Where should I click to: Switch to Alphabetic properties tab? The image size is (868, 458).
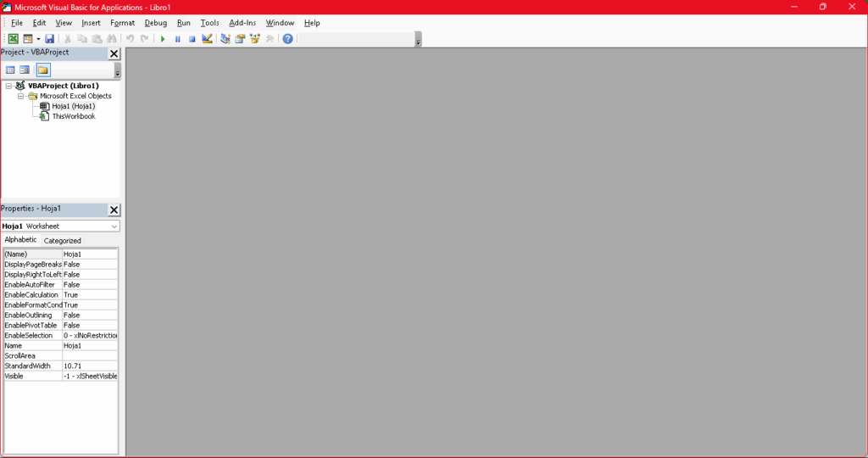pos(20,240)
